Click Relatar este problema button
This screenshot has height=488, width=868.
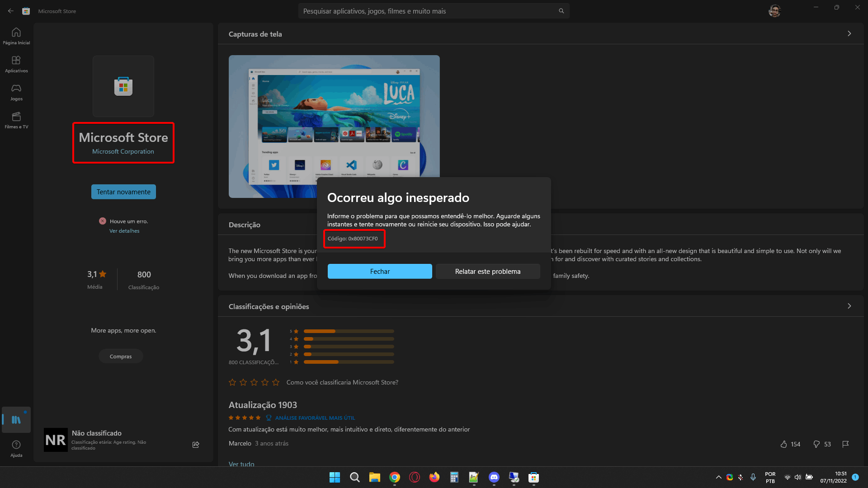click(488, 271)
